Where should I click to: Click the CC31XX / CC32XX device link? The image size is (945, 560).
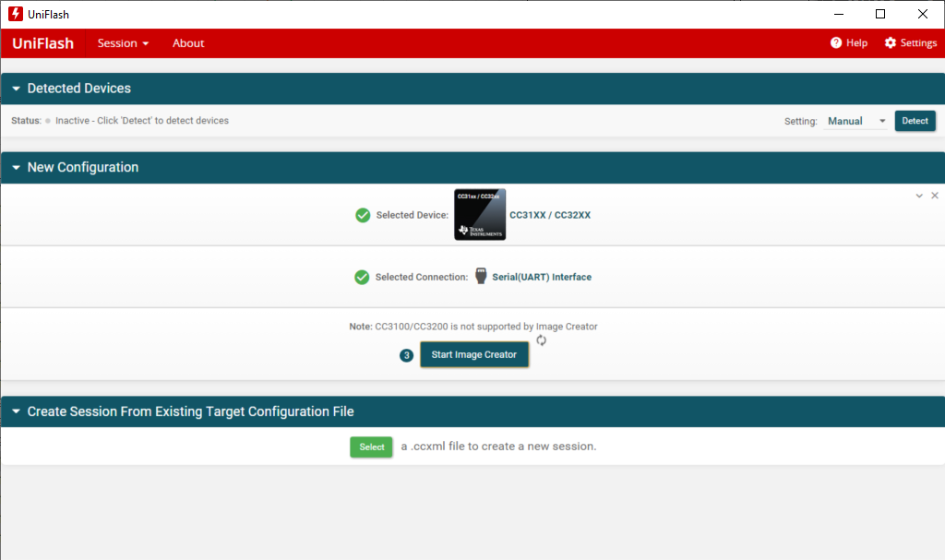(x=550, y=215)
